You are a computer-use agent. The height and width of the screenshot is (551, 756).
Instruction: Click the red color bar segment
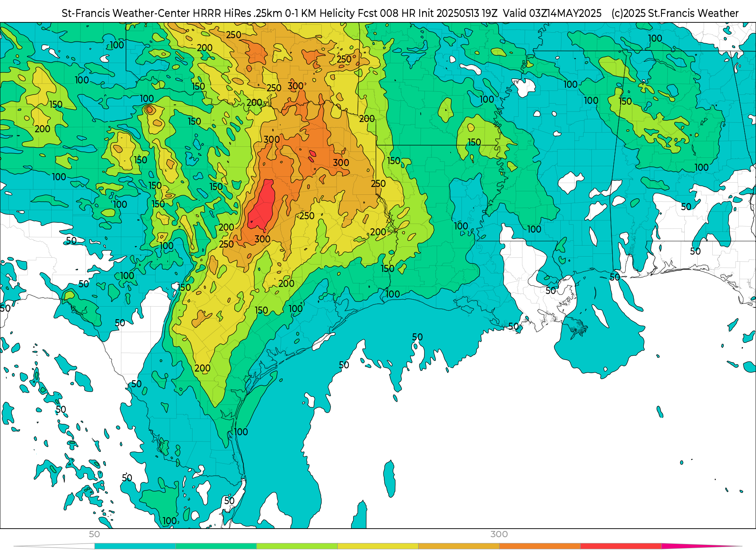tap(621, 546)
